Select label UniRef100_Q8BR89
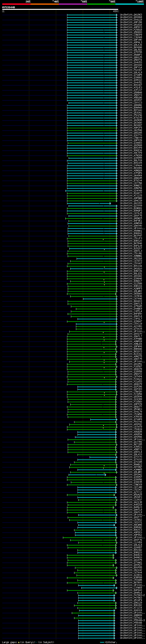 [131, 615]
